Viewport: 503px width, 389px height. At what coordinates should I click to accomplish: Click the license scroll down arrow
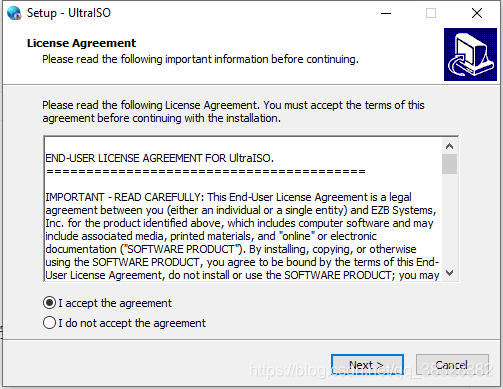point(449,273)
